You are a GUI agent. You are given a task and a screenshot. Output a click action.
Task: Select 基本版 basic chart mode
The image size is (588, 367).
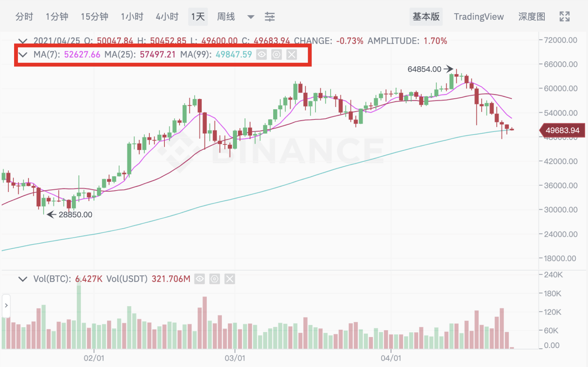coord(426,17)
